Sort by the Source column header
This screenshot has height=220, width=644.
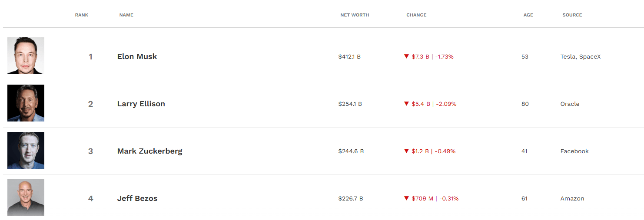click(x=572, y=15)
